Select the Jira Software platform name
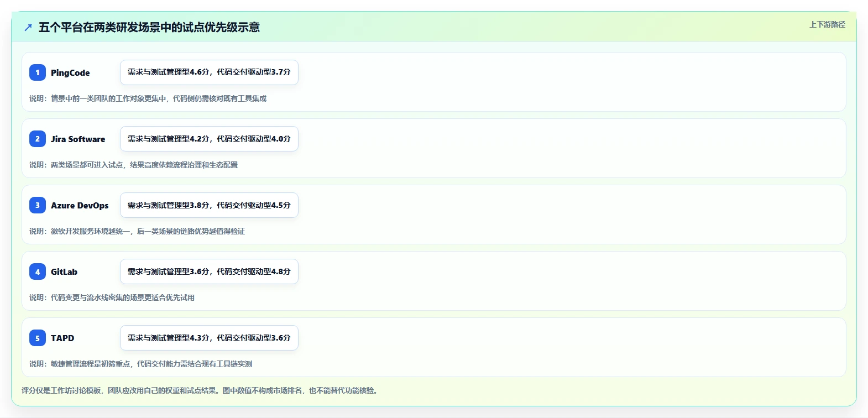The width and height of the screenshot is (868, 418). click(x=78, y=139)
